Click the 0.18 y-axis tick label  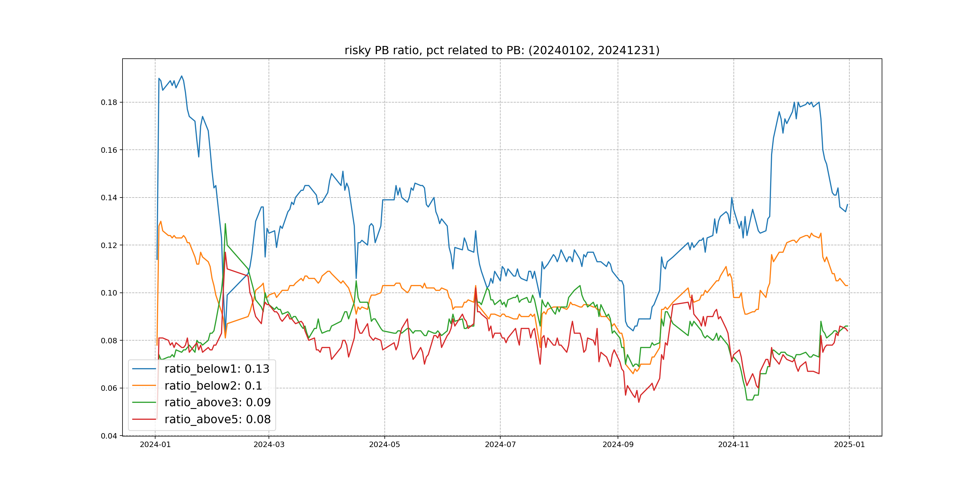109,102
